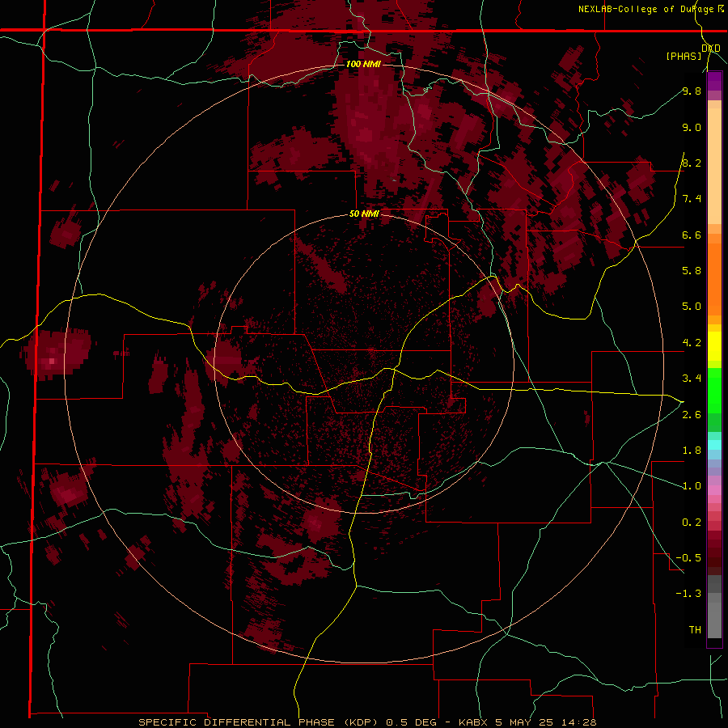Click the 100 NMI range ring label
728x728 pixels.
click(363, 64)
